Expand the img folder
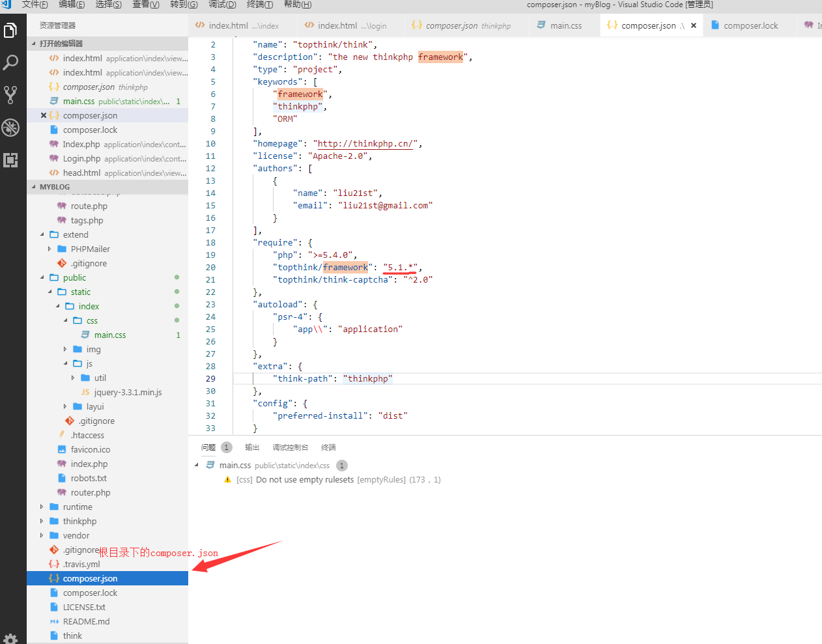 tap(65, 349)
